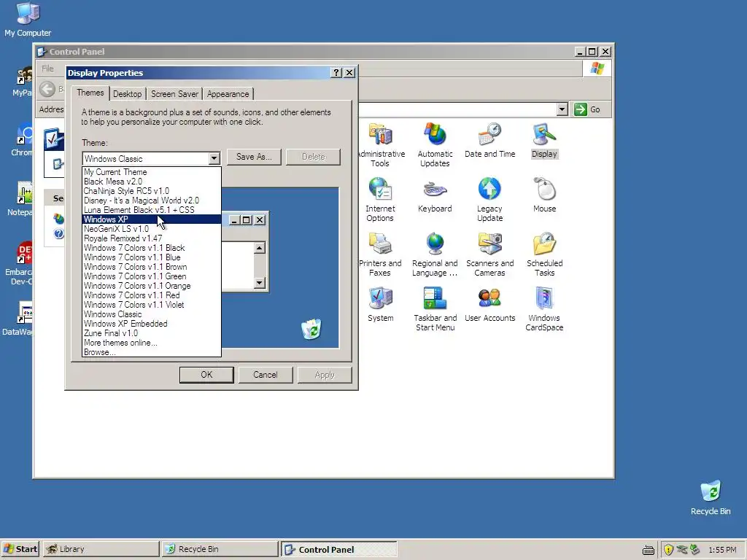Image resolution: width=747 pixels, height=560 pixels.
Task: Choose Zune Final v1.0 theme
Action: pyautogui.click(x=152, y=333)
